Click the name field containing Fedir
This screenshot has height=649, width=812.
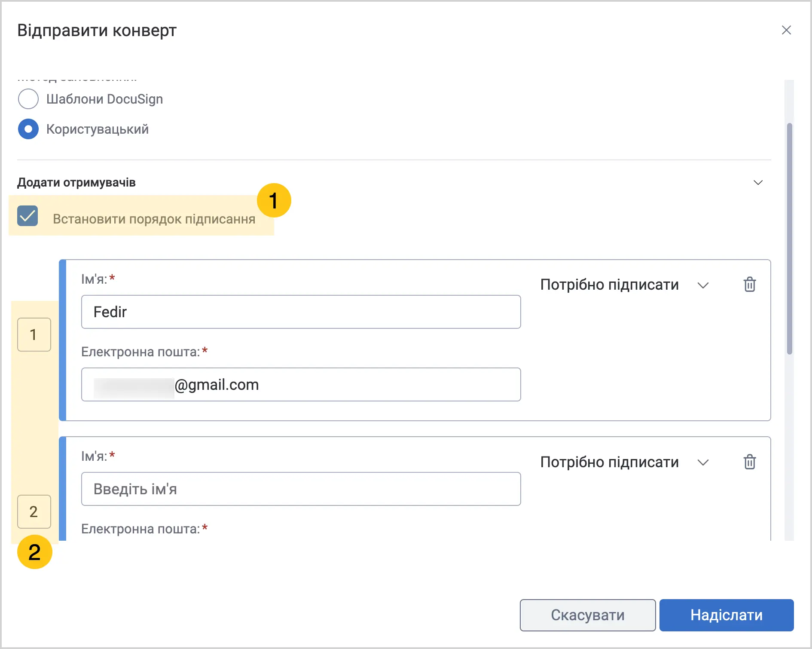tap(301, 312)
